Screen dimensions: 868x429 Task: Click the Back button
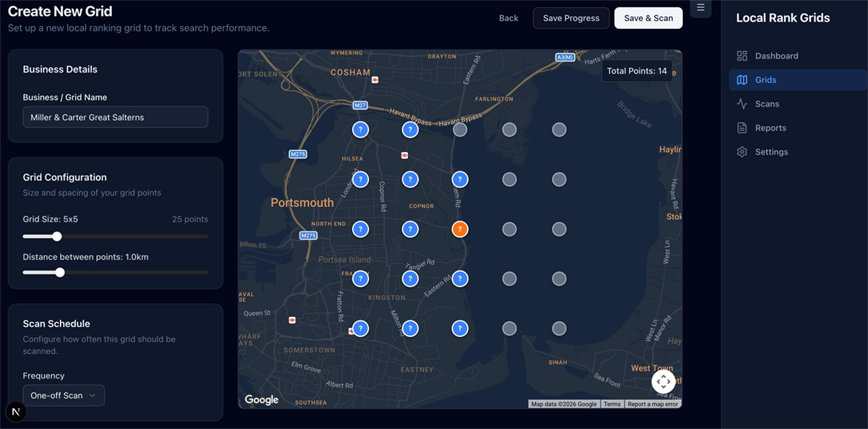(x=509, y=18)
